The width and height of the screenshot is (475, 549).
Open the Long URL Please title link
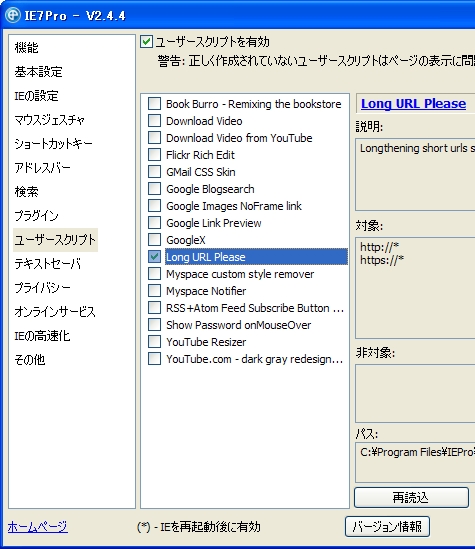[x=413, y=104]
